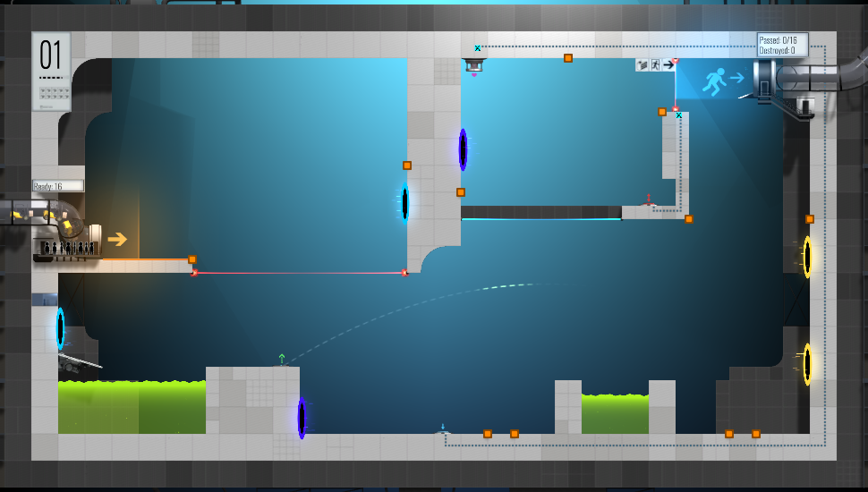Viewport: 868px width, 492px height.
Task: Click the level 01 sign
Action: 51,72
